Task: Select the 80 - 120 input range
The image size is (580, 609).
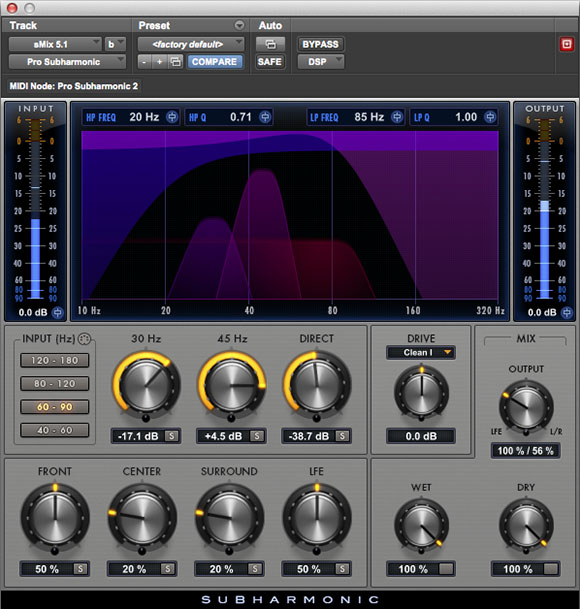Action: [55, 384]
